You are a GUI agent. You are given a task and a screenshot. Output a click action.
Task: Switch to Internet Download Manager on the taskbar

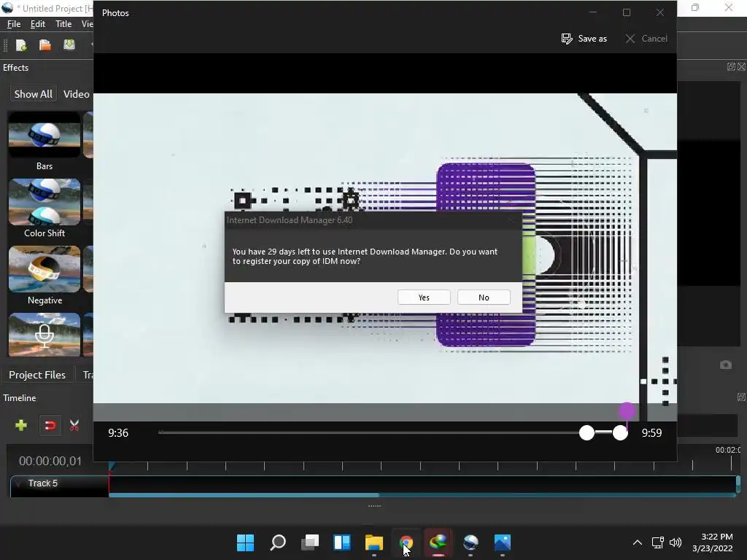(x=438, y=542)
